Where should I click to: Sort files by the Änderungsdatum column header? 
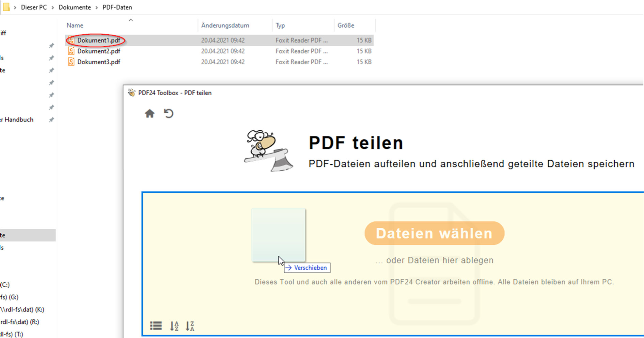point(225,25)
